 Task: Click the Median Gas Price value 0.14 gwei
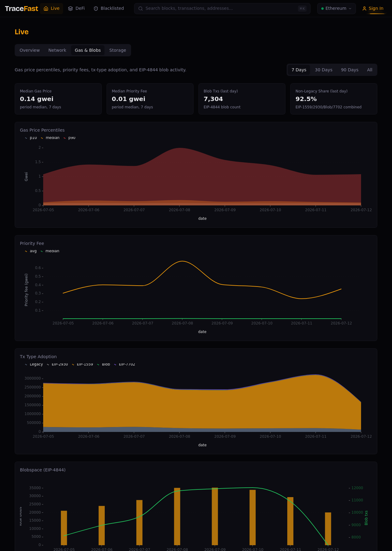point(37,99)
